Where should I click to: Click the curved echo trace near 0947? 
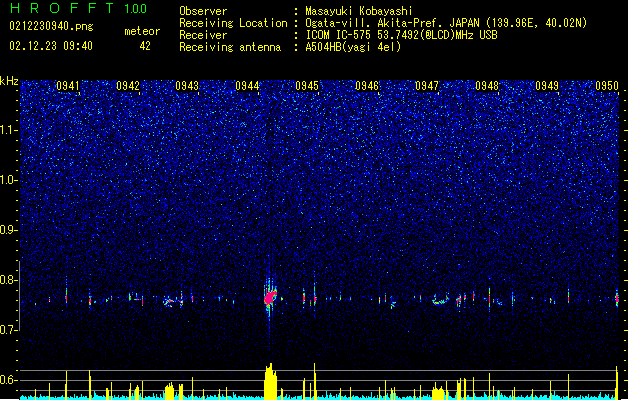[x=440, y=300]
